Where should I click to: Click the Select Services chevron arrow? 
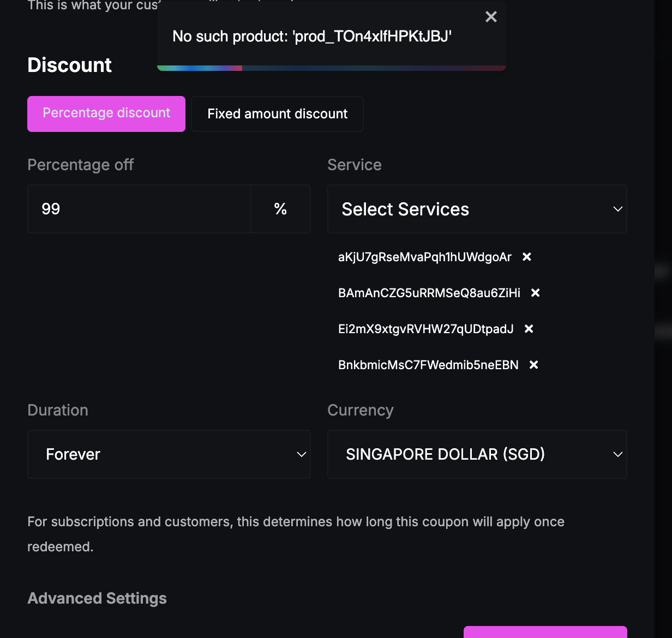click(x=618, y=209)
